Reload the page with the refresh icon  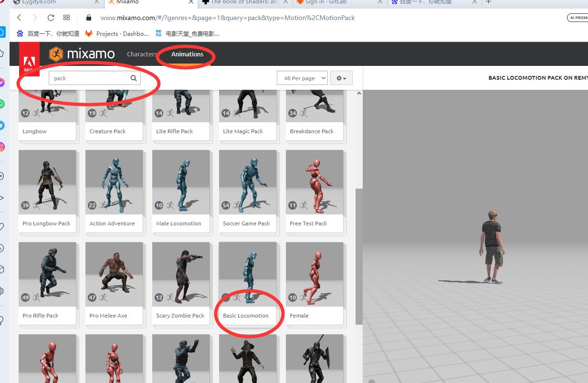point(51,18)
